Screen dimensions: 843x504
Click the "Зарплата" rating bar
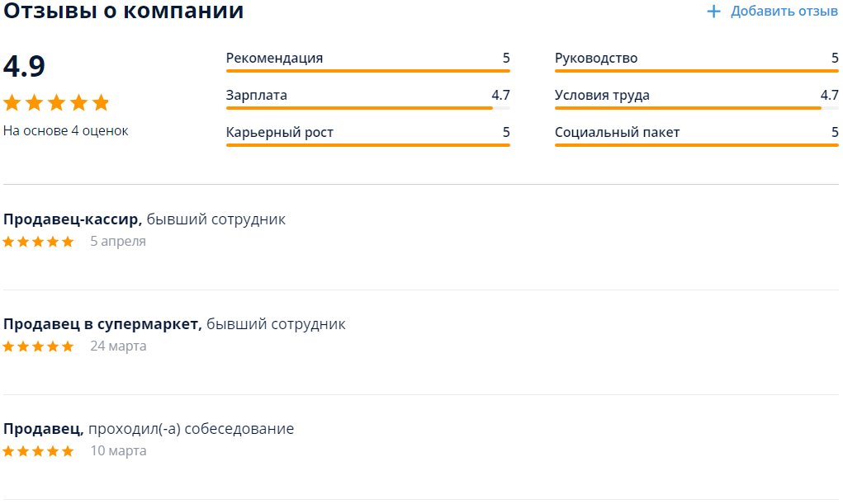point(367,108)
